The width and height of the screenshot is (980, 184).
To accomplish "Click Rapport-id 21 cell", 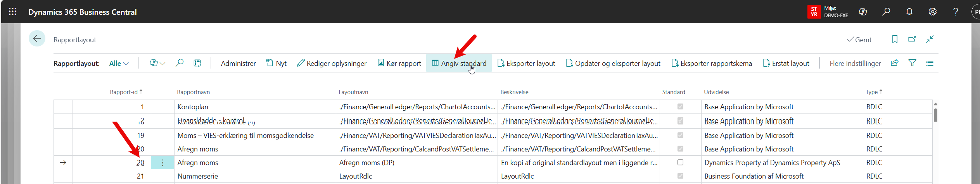I will (x=112, y=176).
